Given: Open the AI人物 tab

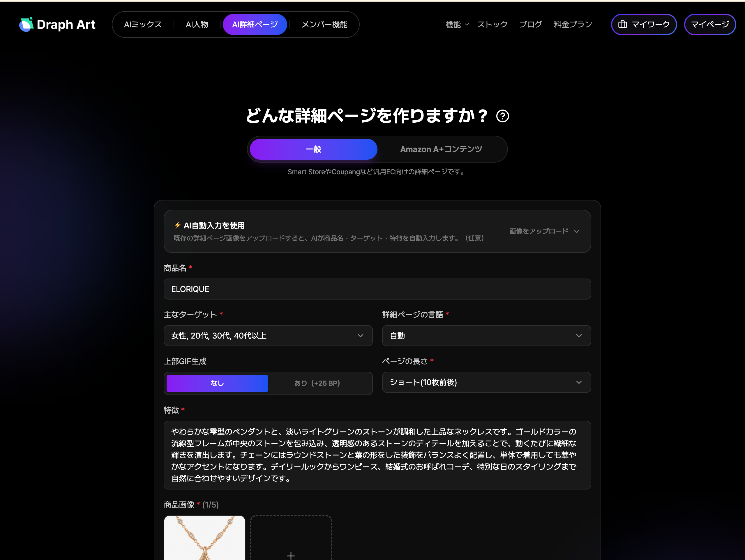Looking at the screenshot, I should [x=197, y=24].
